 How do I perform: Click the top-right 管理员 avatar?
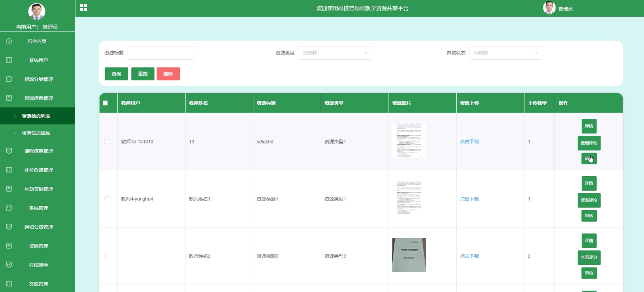point(549,8)
